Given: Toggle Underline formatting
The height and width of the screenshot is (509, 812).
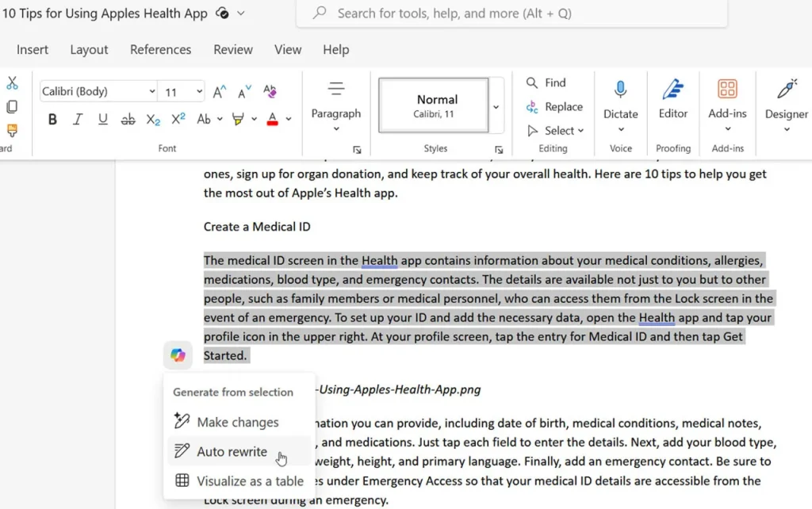Looking at the screenshot, I should pyautogui.click(x=102, y=120).
